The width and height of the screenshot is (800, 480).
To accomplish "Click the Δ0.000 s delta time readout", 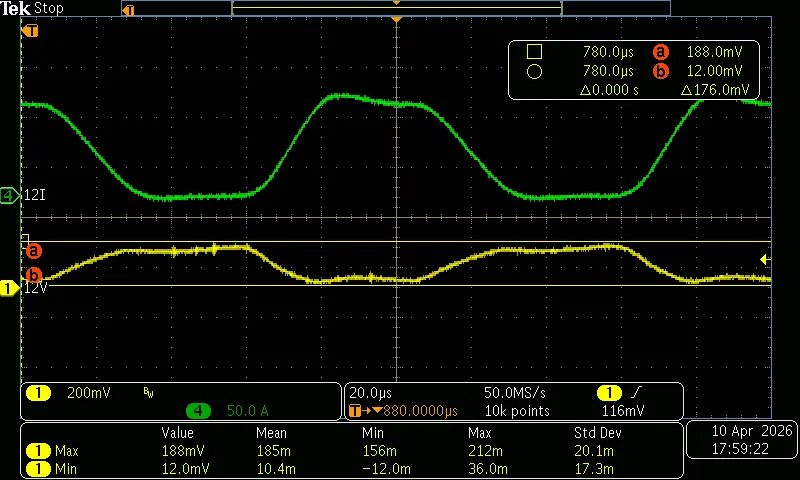I will [x=609, y=90].
